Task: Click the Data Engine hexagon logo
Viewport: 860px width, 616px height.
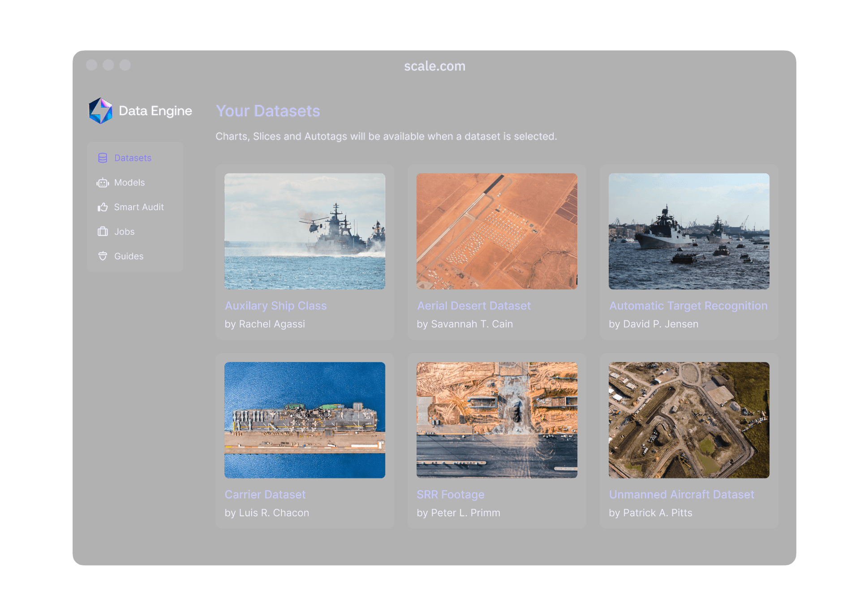Action: pos(100,111)
